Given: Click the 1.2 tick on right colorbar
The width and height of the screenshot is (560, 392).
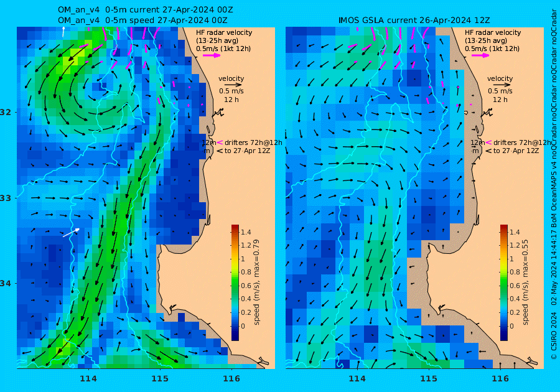Looking at the screenshot, I should click(515, 245).
